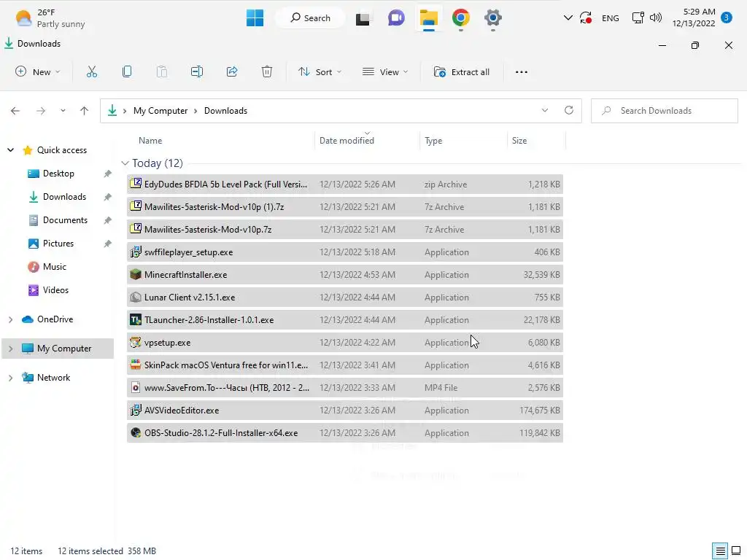Click the Rename icon in toolbar

click(x=197, y=72)
